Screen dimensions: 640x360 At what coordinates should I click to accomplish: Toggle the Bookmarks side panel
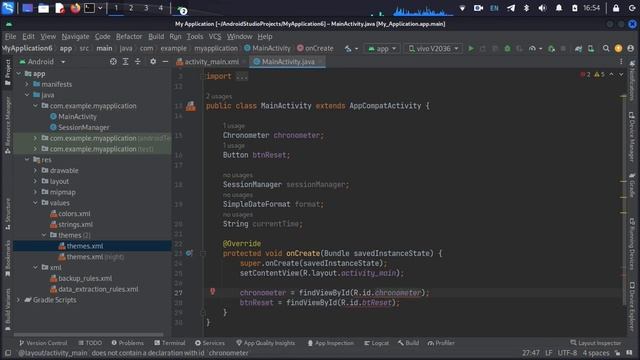coord(8,258)
